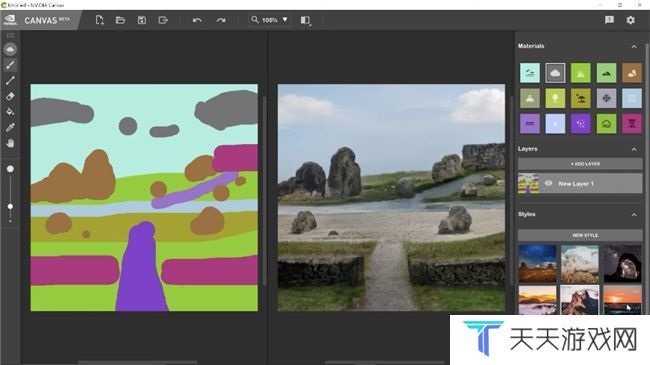The height and width of the screenshot is (365, 650).
Task: Apply the dark rock arch style
Action: [622, 263]
